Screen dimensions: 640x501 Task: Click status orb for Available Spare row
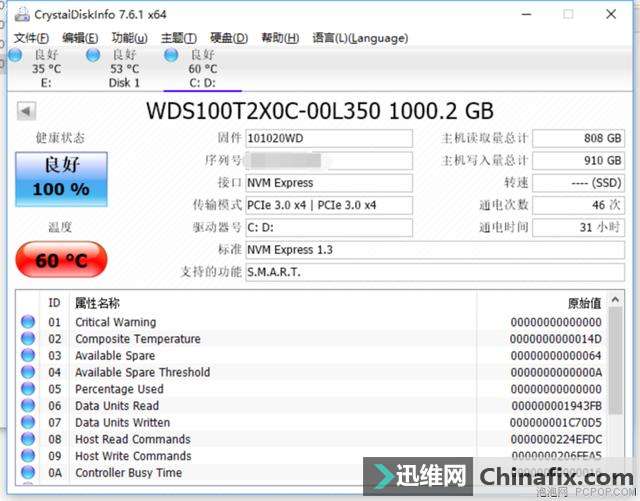28,355
